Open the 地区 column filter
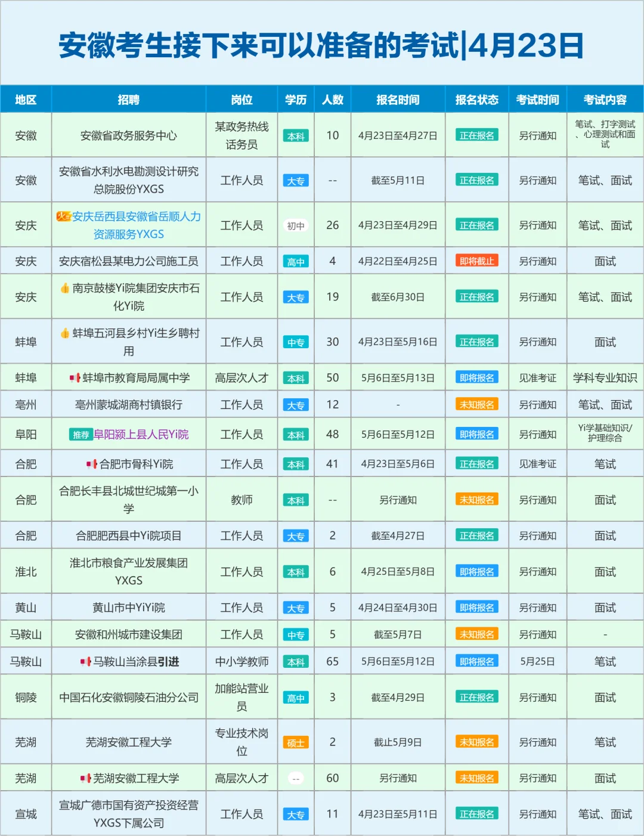The height and width of the screenshot is (836, 644). pos(26,100)
